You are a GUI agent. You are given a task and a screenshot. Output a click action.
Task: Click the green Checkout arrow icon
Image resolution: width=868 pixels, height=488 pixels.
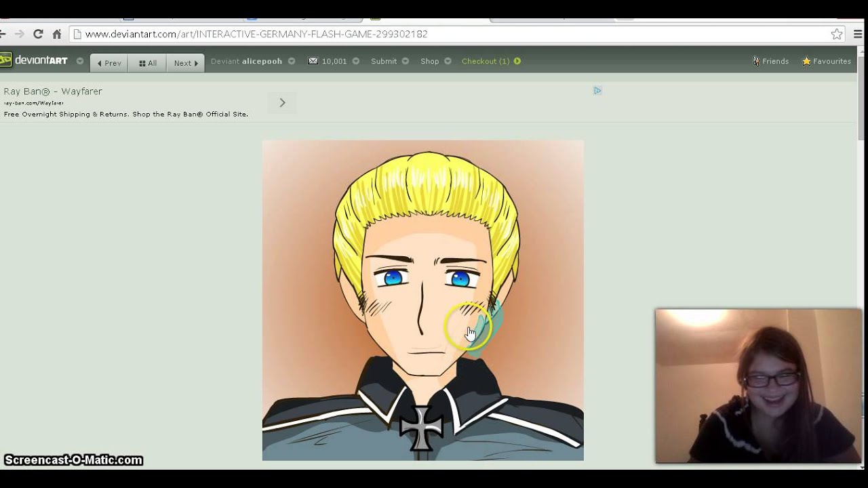(517, 61)
